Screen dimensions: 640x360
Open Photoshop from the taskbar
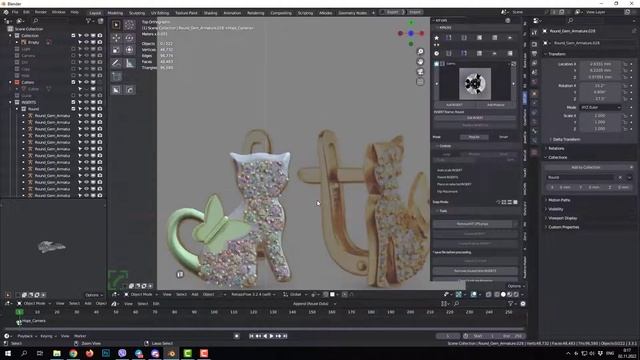coord(106,353)
